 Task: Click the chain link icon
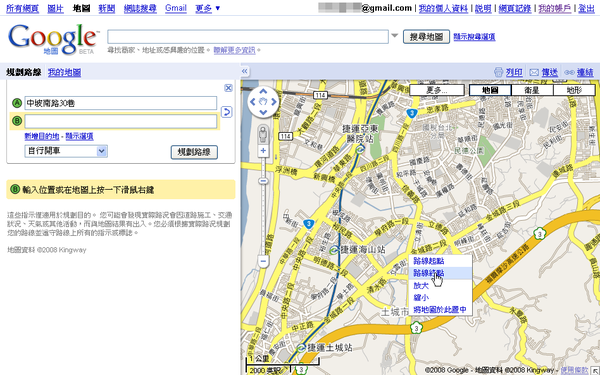[569, 72]
